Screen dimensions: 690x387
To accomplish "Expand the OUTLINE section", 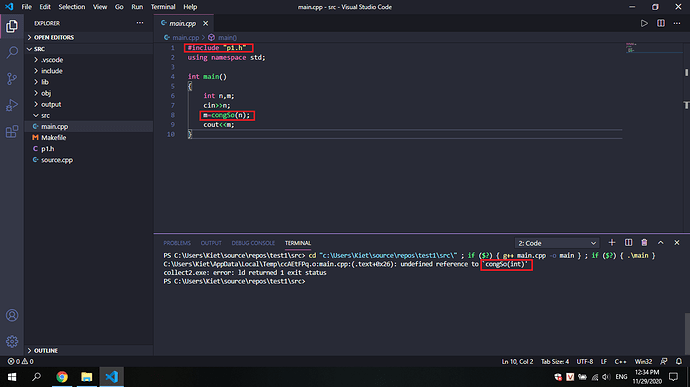I will click(89, 350).
